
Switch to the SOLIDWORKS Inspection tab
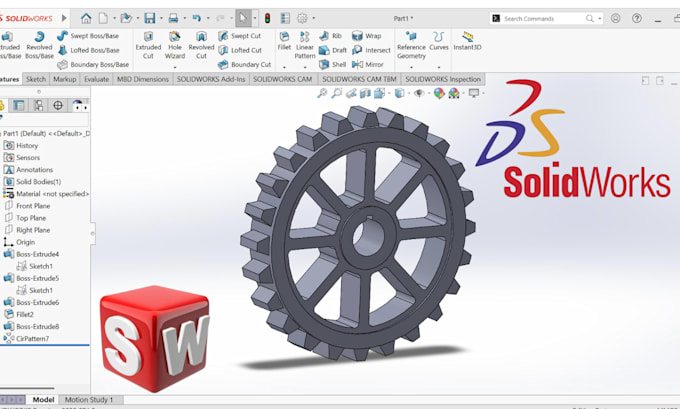pyautogui.click(x=443, y=79)
